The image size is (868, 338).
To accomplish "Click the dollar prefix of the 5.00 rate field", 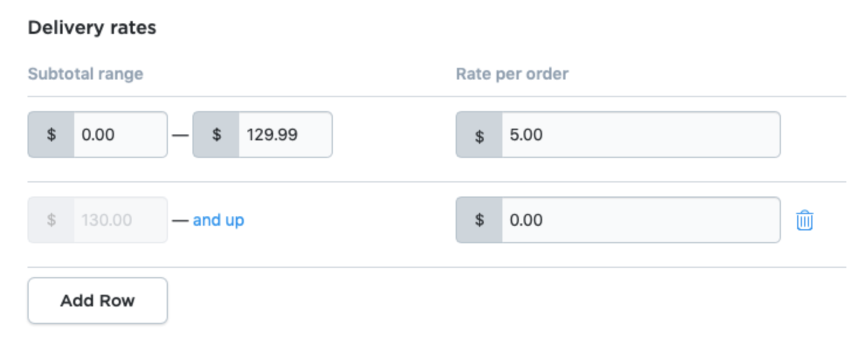I will click(x=480, y=135).
